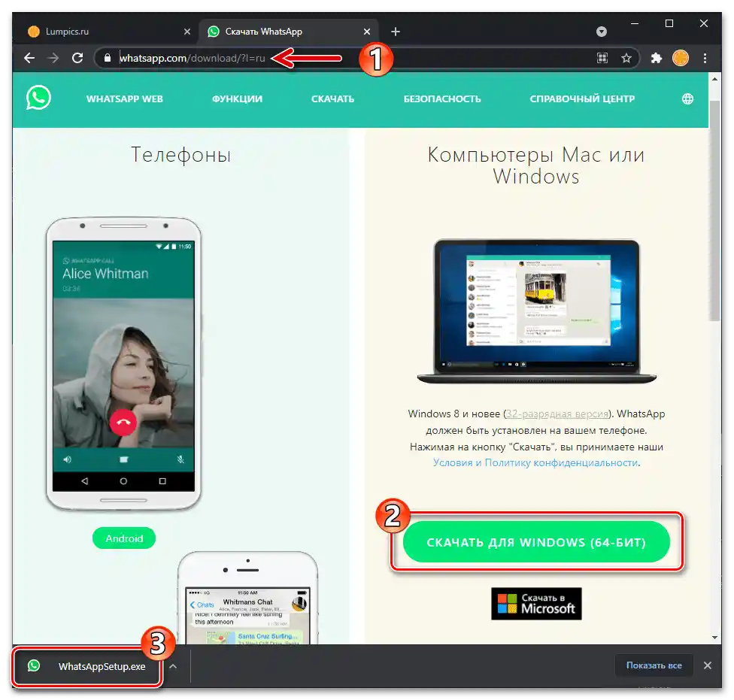Click the Компьютеры Mac или Windows heading
The image size is (734, 700).
pyautogui.click(x=536, y=165)
